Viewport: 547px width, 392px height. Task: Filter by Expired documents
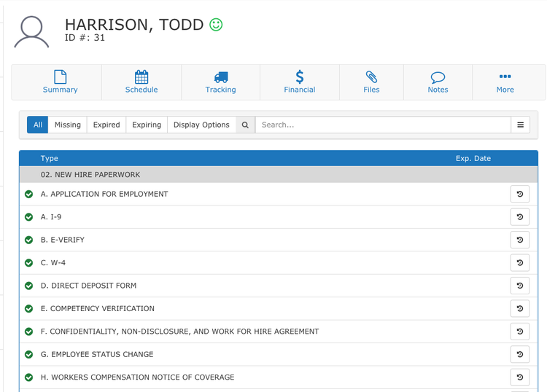[106, 125]
